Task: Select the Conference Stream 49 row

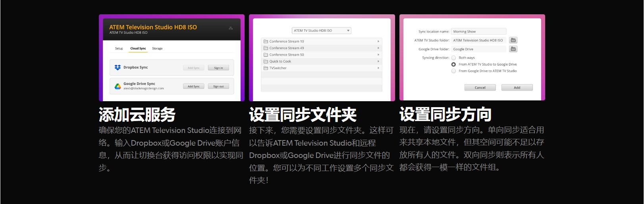Action: 322,48
